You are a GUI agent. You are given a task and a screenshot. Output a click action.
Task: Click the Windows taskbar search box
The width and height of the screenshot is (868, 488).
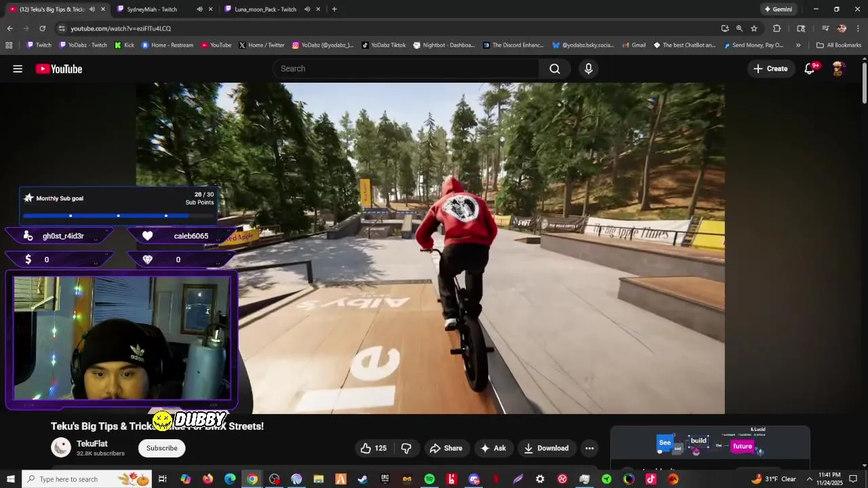[87, 479]
